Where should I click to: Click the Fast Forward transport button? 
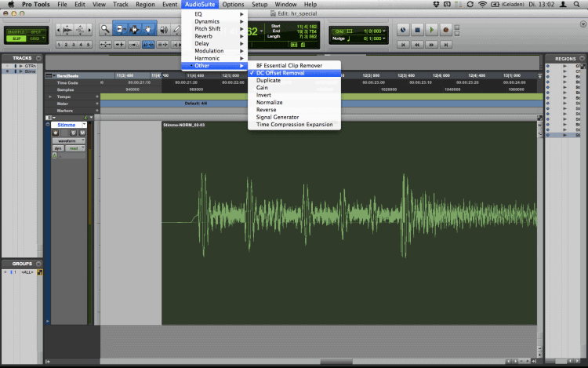point(432,45)
